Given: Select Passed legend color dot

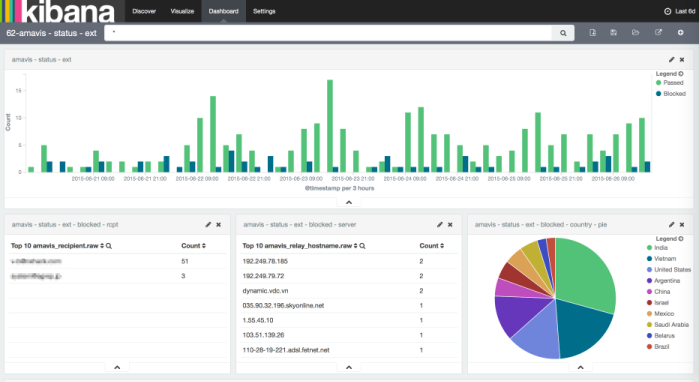Looking at the screenshot, I should tap(658, 82).
